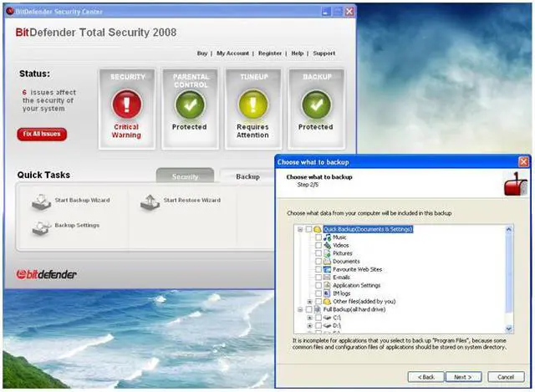Click the Backup protected status icon
The height and width of the screenshot is (392, 535).
[x=315, y=104]
